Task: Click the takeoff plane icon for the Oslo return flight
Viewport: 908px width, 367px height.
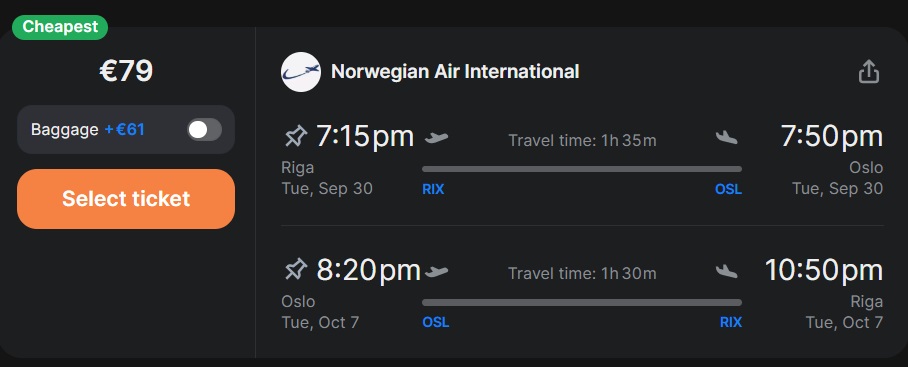Action: [x=437, y=271]
